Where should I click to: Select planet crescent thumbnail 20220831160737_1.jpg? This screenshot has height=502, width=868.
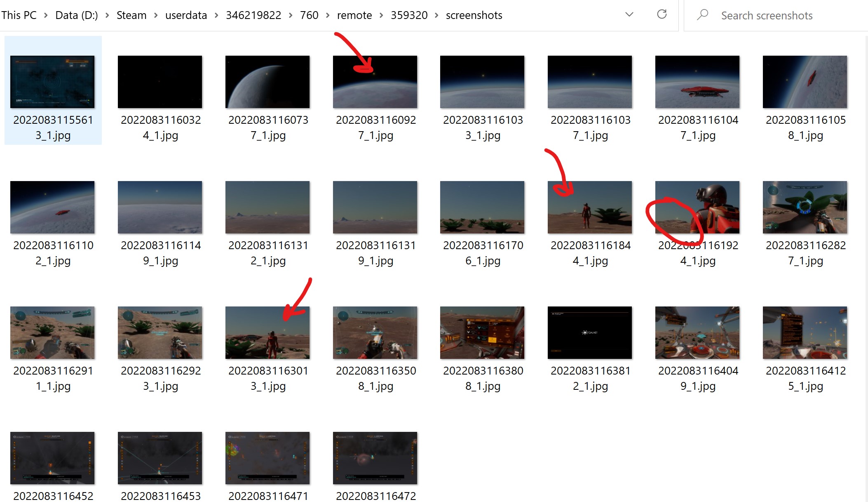click(x=267, y=82)
